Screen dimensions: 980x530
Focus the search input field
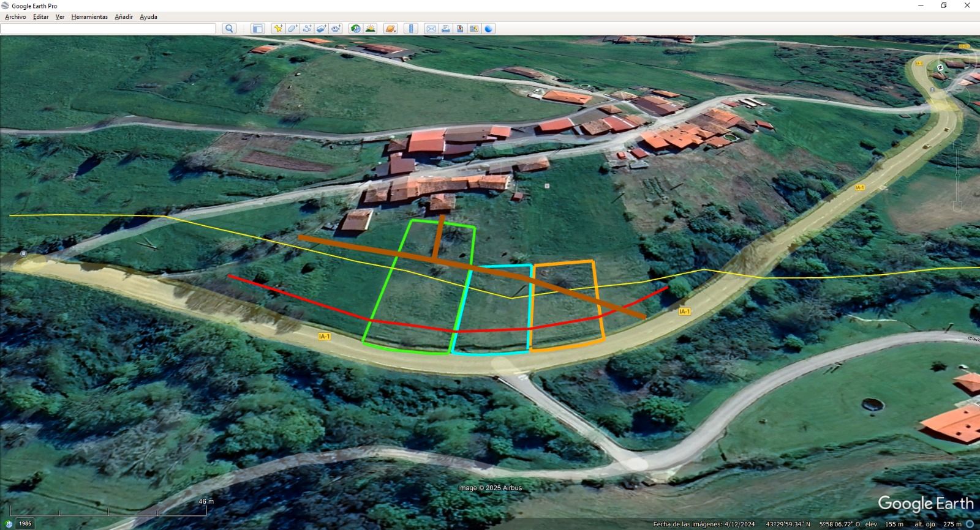coord(108,29)
